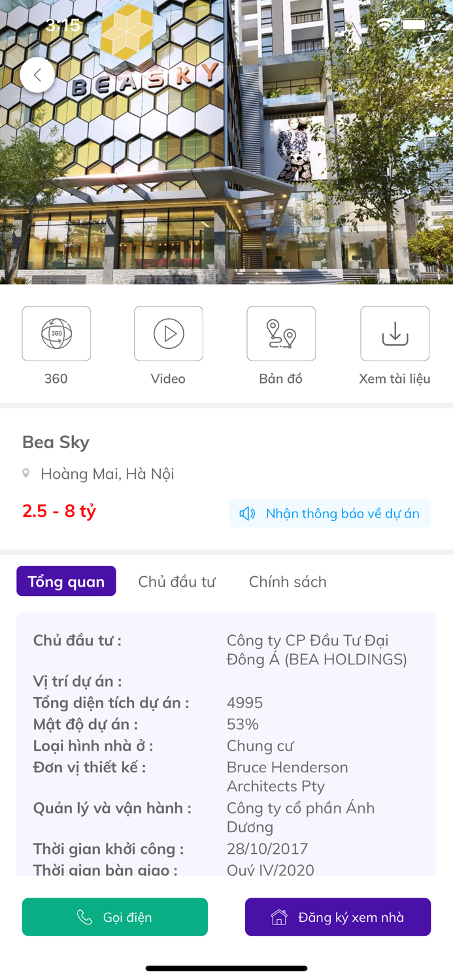Image resolution: width=453 pixels, height=980 pixels.
Task: Select the Tổng quan tab
Action: [x=66, y=581]
